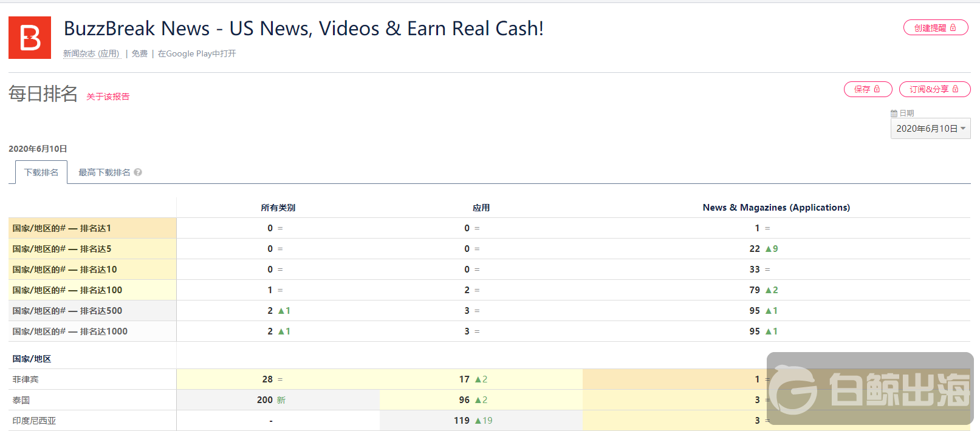Switch to the 下载排名 tab
Viewport: 980px width, 431px height.
click(x=41, y=172)
